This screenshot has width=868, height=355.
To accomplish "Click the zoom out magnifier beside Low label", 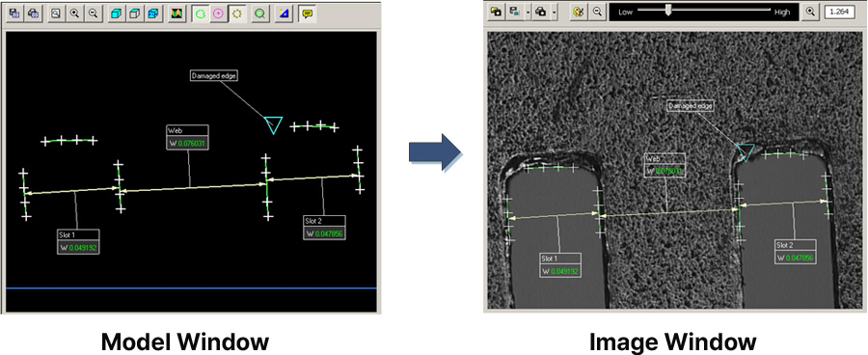I will (597, 12).
